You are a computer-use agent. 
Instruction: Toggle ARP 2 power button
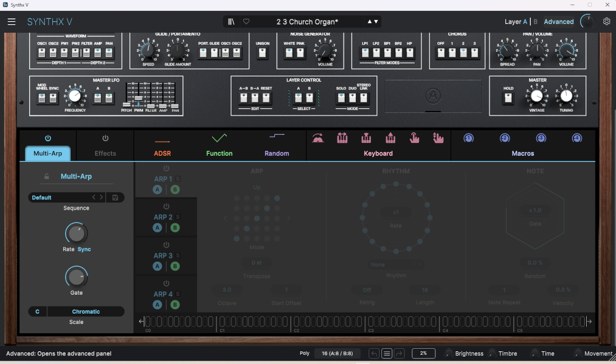[x=166, y=207]
